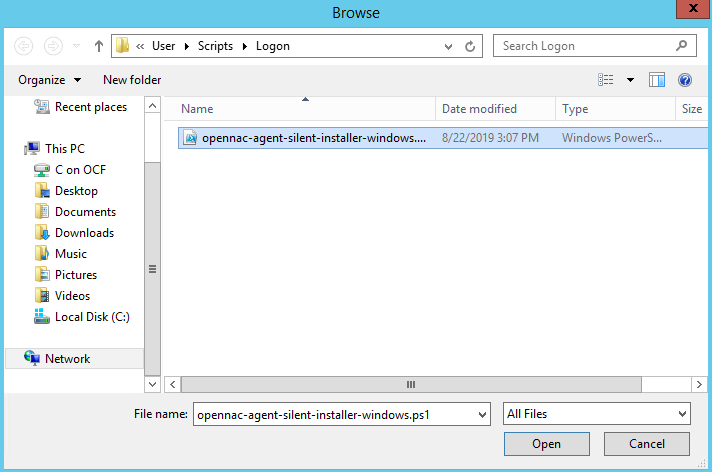Expand the view options dropdown arrow
The width and height of the screenshot is (712, 472).
630,80
